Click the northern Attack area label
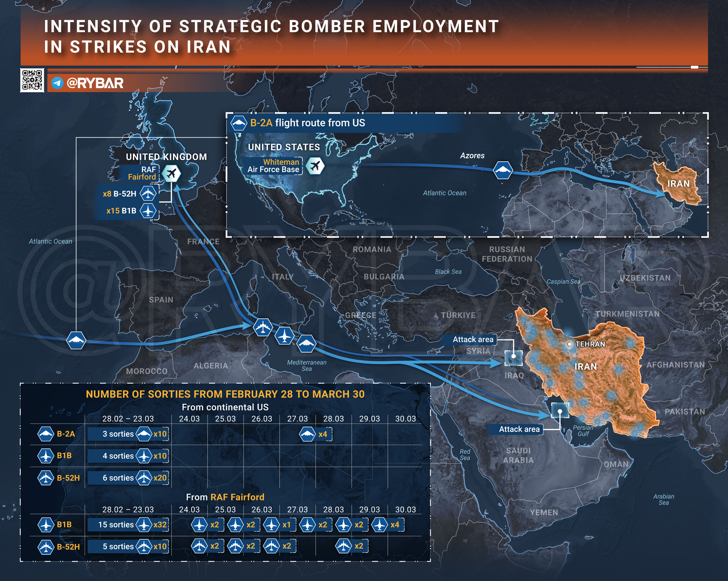The width and height of the screenshot is (728, 581). 473,339
